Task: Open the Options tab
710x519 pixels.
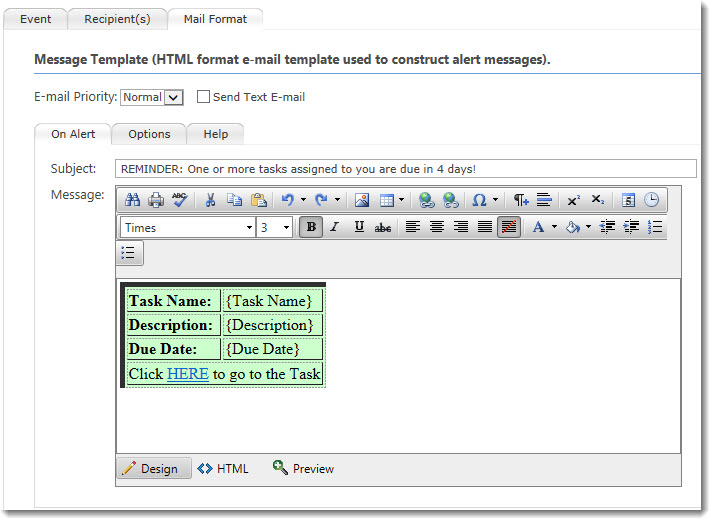Action: [149, 134]
